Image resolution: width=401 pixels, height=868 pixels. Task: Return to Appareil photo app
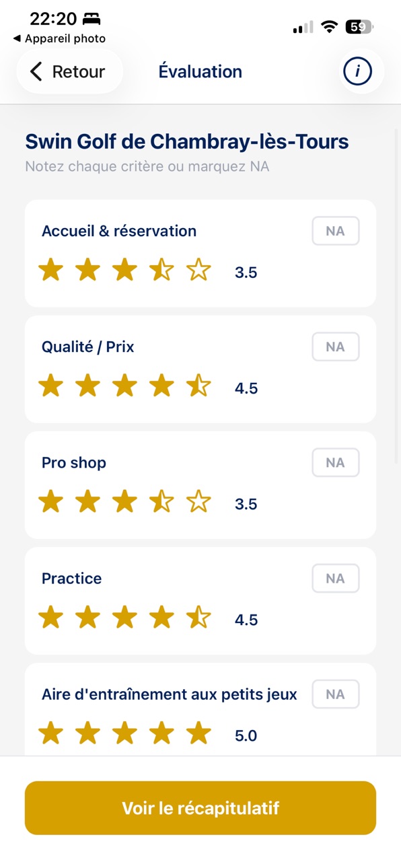pos(59,39)
